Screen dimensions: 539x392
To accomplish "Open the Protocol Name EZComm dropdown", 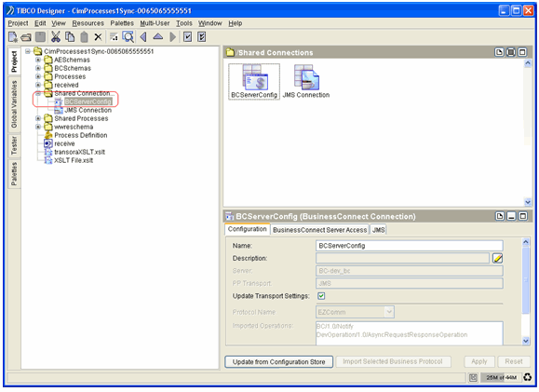I will click(x=389, y=312).
